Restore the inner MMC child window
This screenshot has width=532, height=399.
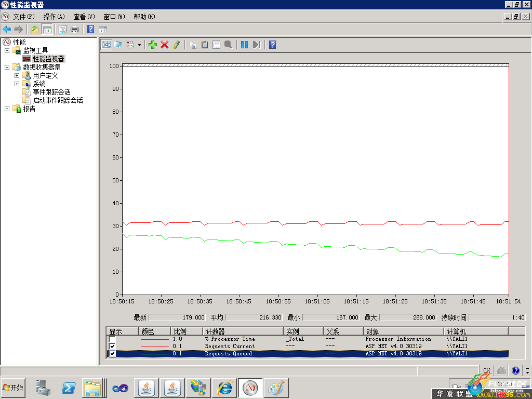(516, 16)
